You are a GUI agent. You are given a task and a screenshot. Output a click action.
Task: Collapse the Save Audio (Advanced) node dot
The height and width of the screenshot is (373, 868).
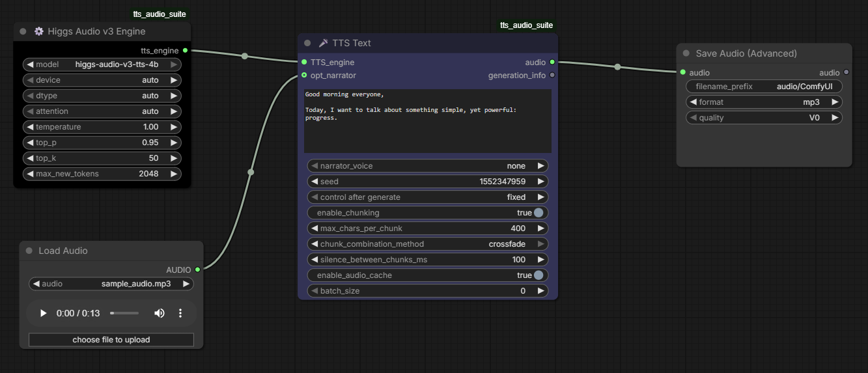(686, 53)
